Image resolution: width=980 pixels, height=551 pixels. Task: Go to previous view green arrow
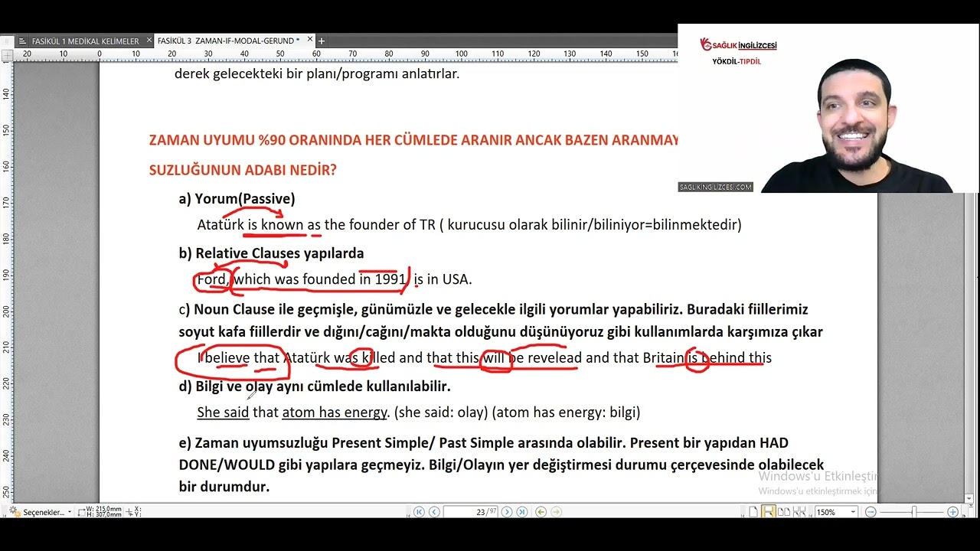click(541, 512)
